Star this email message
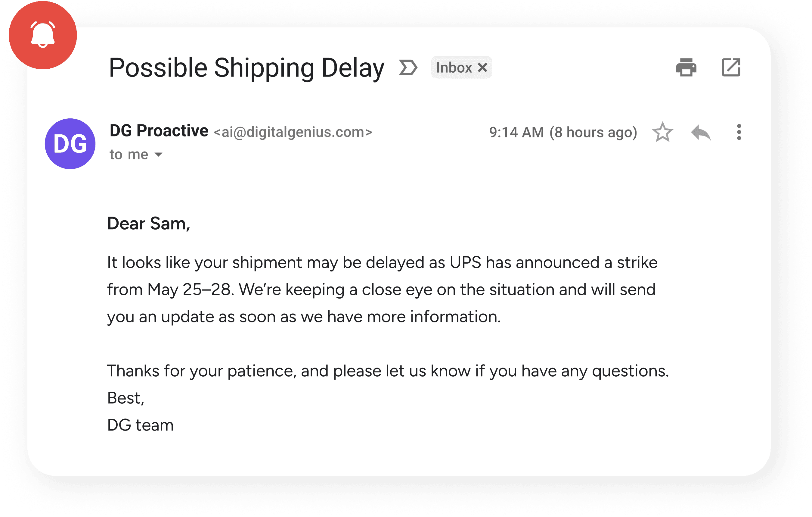Viewport: 812px width, 517px height. point(662,132)
